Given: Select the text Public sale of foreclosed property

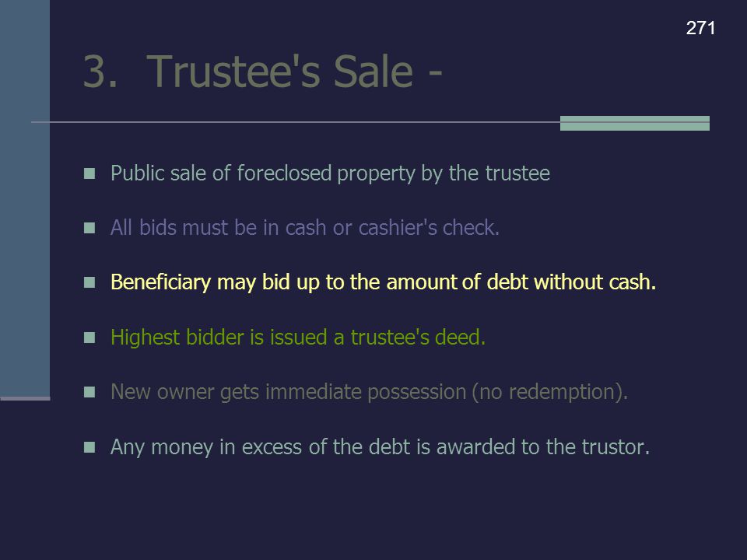Looking at the screenshot, I should (263, 173).
